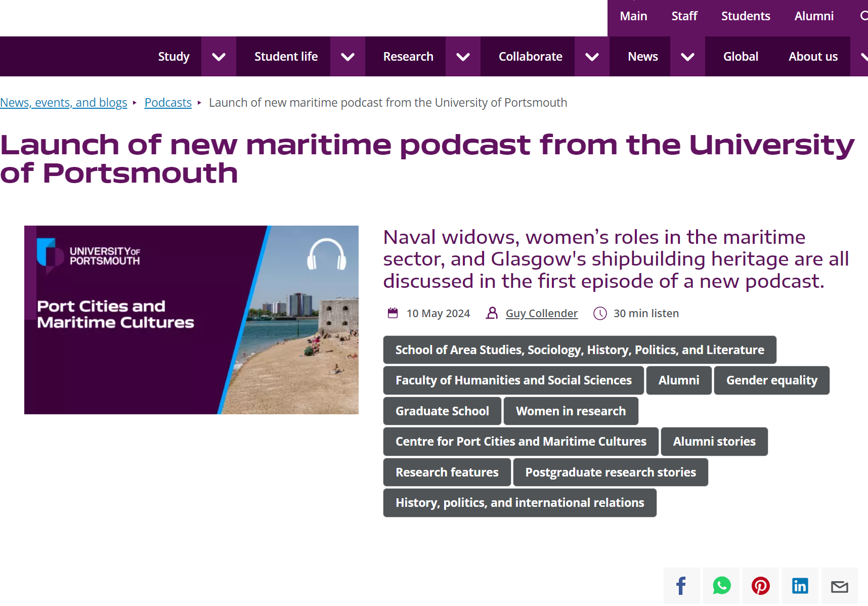The width and height of the screenshot is (868, 606).
Task: Open the News navigation item
Action: tap(642, 57)
